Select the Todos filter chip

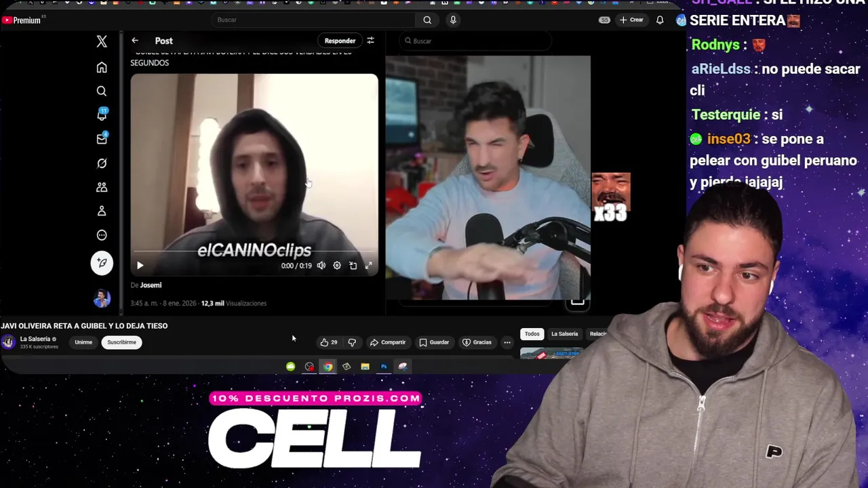pyautogui.click(x=532, y=333)
